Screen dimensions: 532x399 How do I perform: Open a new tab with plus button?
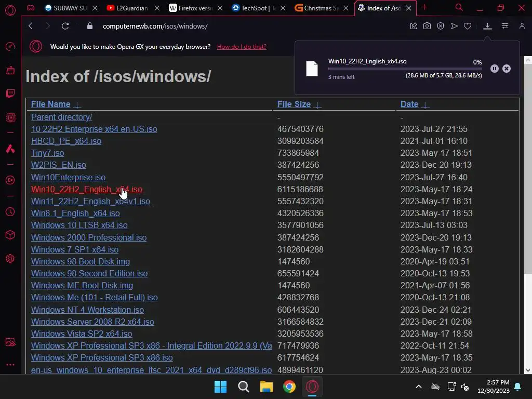(424, 7)
